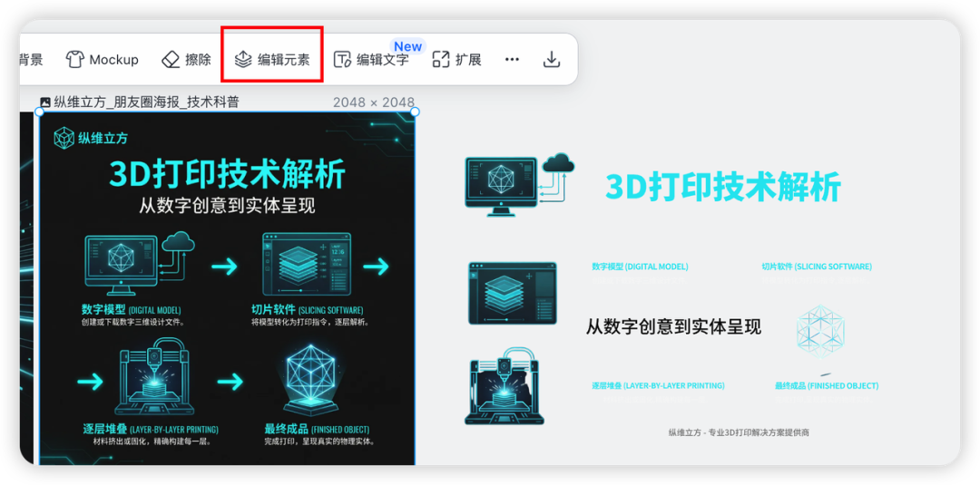Select the extracted 3D printer element
Screen dimensions: 980x485
[504, 385]
